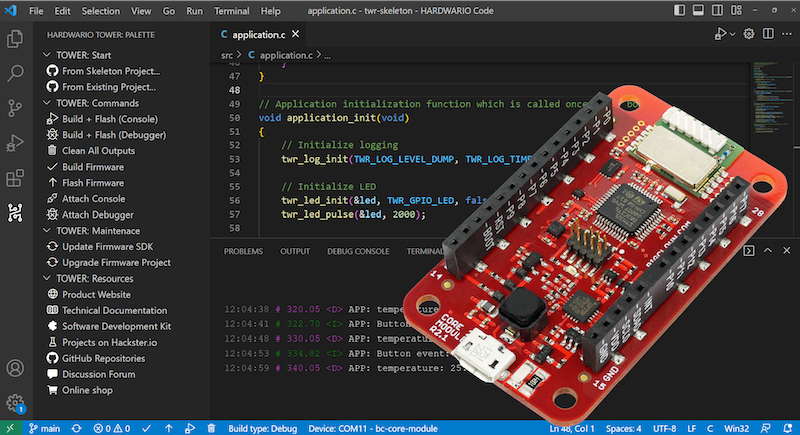Open the Accounts icon in activity bar
Screen dimensions: 800x435
pos(15,368)
